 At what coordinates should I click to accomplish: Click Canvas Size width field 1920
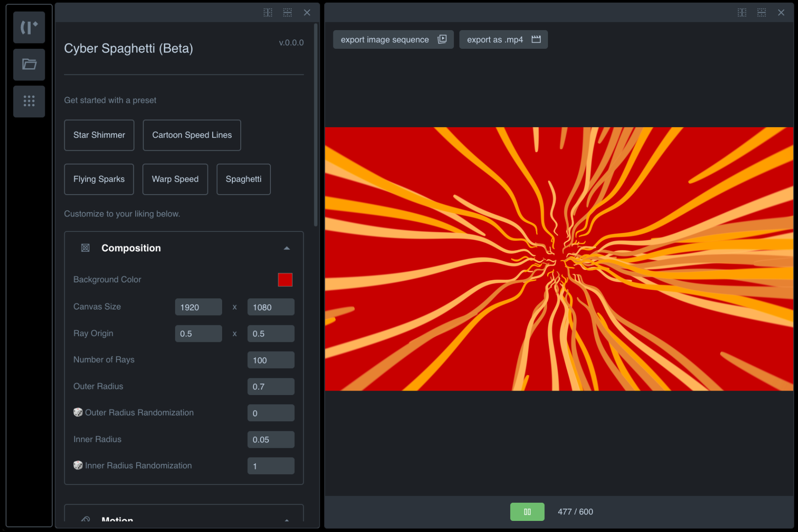pyautogui.click(x=198, y=307)
